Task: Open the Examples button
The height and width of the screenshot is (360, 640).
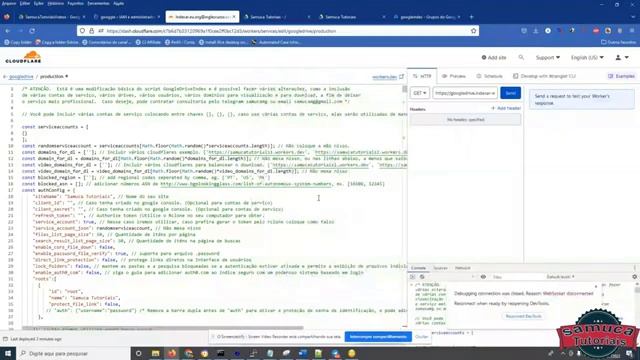Action: pyautogui.click(x=621, y=76)
